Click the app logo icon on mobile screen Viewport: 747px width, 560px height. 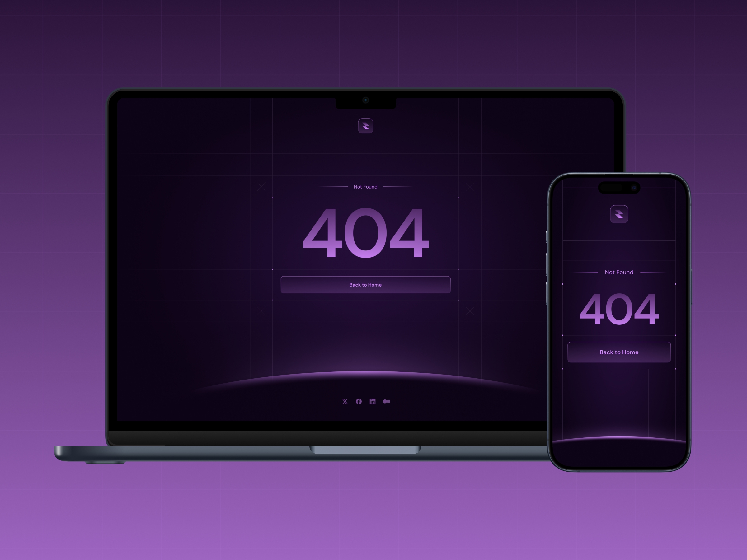tap(619, 213)
